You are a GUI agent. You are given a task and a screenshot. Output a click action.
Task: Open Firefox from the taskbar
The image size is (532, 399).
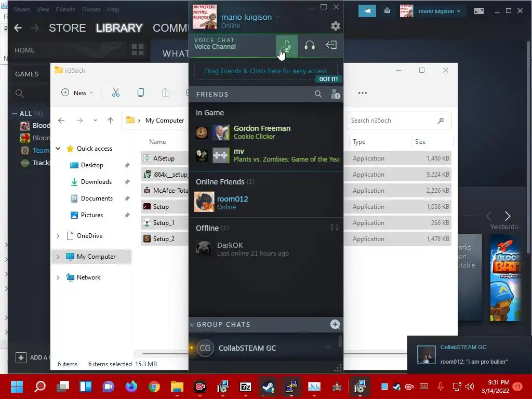pos(131,387)
